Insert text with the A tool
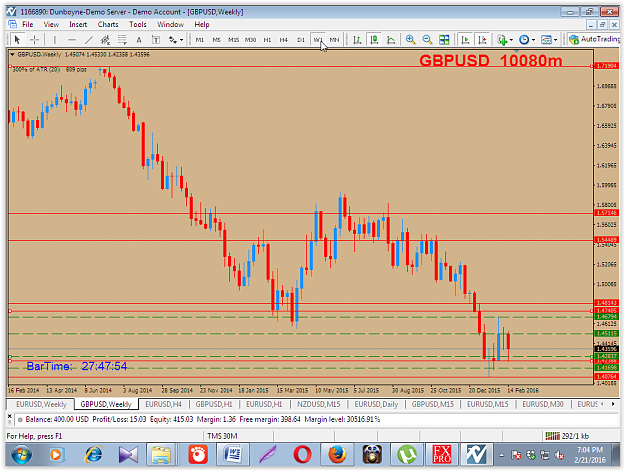The image size is (625, 471). pyautogui.click(x=139, y=39)
